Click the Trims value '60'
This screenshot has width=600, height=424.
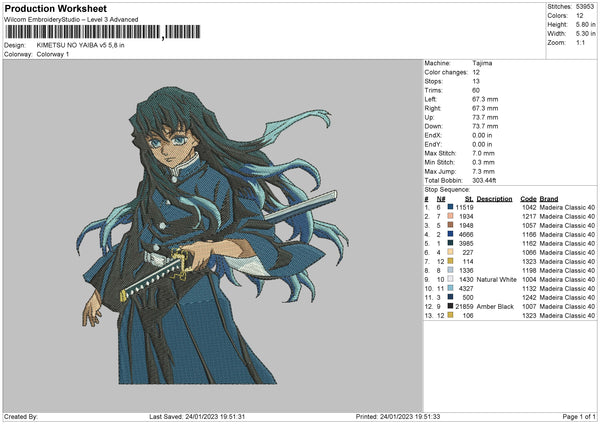click(476, 90)
